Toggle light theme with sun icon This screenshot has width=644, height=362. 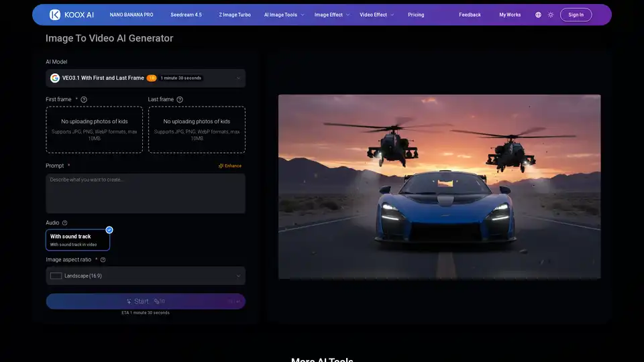pyautogui.click(x=551, y=15)
